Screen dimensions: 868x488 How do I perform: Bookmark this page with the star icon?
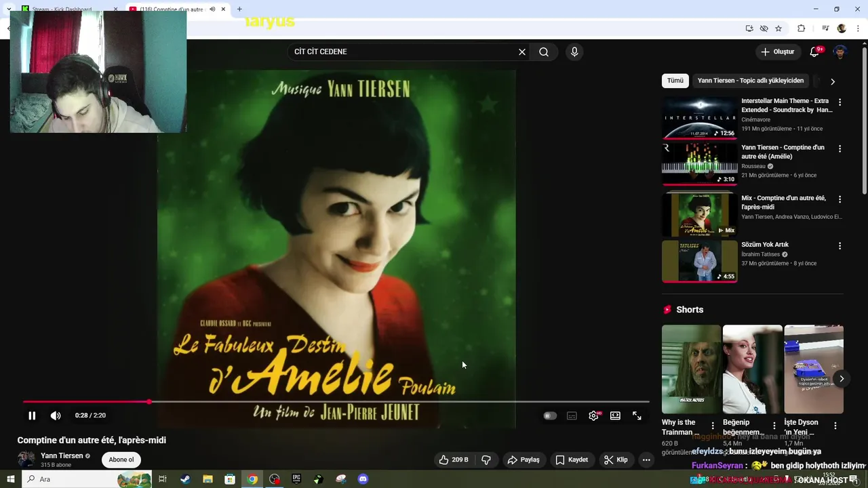click(x=778, y=28)
